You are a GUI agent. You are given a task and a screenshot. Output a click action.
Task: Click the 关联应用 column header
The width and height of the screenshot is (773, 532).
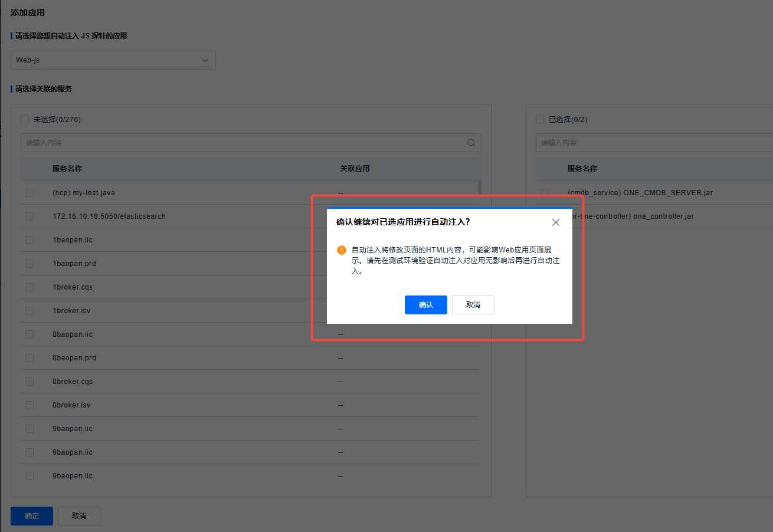(355, 169)
